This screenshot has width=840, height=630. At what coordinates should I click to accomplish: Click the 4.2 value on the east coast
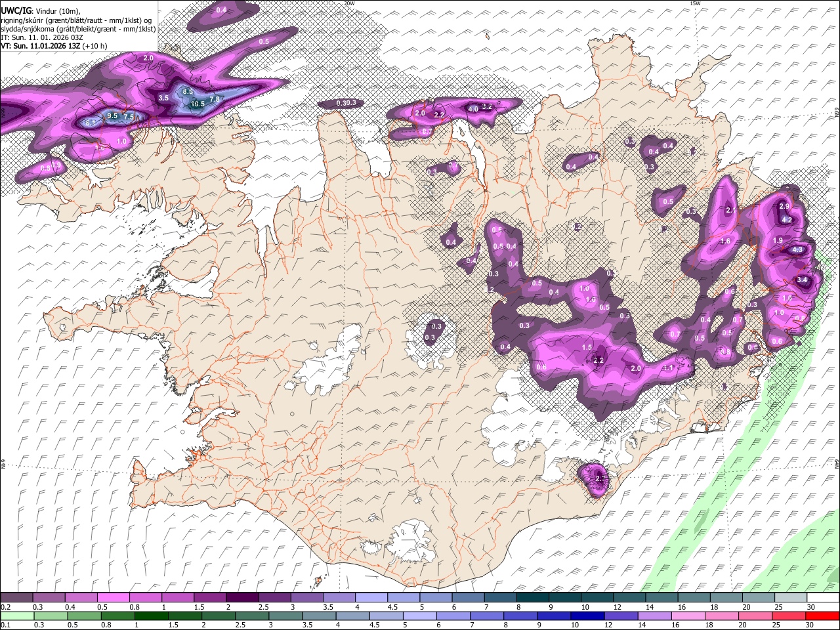(788, 219)
